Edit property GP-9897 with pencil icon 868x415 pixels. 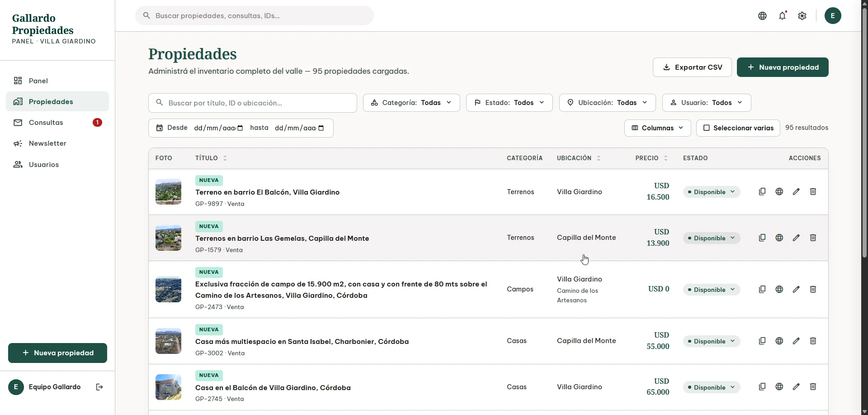[796, 191]
